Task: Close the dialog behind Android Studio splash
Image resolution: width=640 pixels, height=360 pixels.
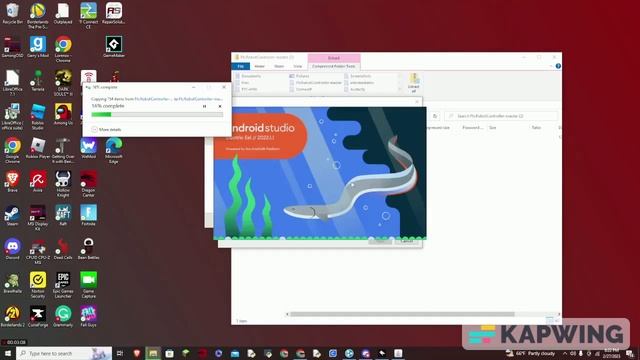Action: tap(417, 102)
